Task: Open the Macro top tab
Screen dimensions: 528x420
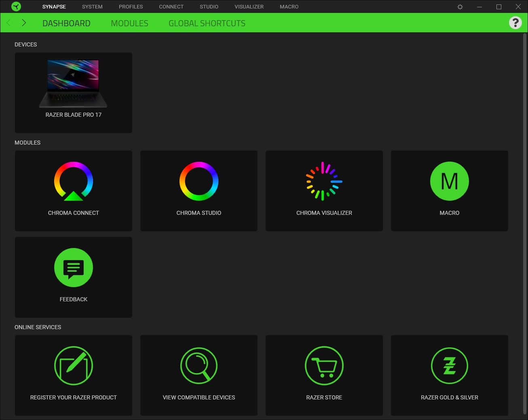Action: point(289,7)
